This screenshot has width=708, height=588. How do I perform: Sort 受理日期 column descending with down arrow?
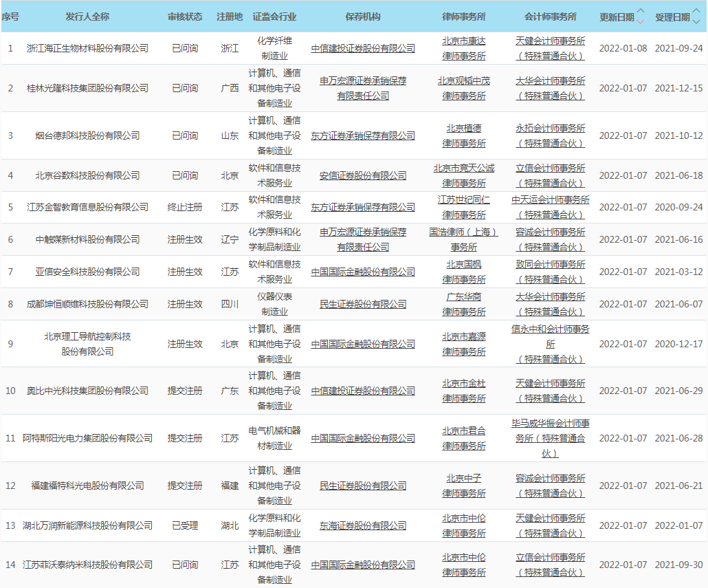tap(696, 21)
